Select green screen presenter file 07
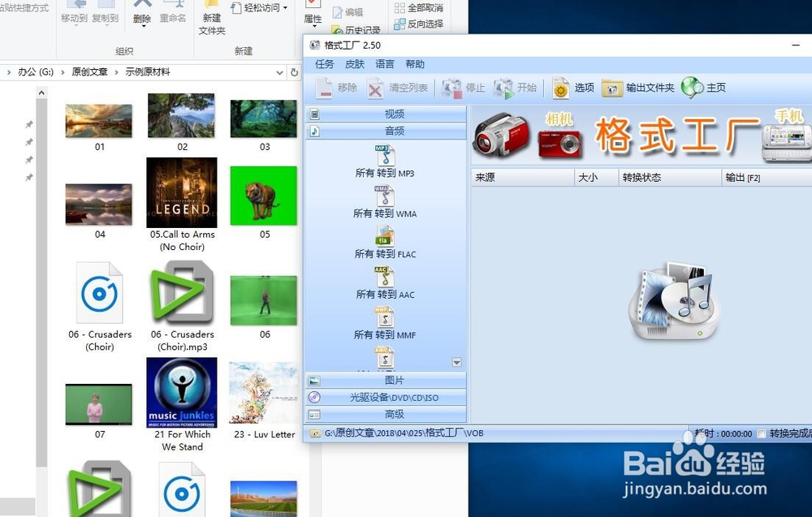This screenshot has height=517, width=812. click(99, 404)
